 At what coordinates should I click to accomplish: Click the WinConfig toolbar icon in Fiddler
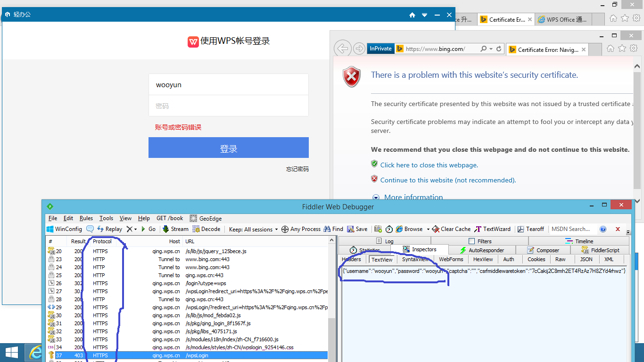[x=50, y=229]
